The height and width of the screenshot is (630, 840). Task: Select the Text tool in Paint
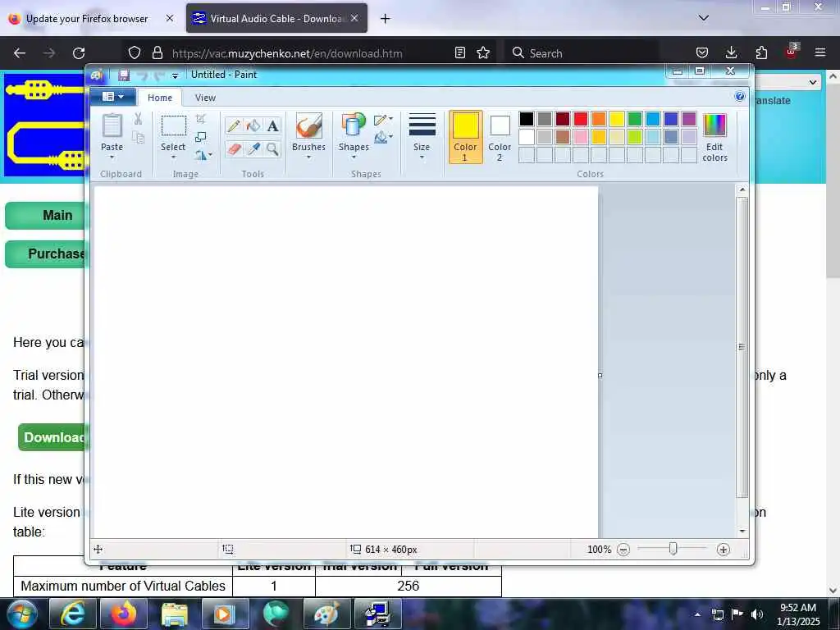click(x=272, y=126)
